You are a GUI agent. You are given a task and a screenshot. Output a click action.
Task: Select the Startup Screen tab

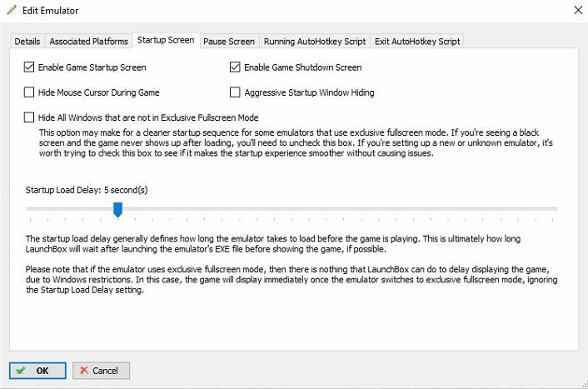(x=166, y=40)
